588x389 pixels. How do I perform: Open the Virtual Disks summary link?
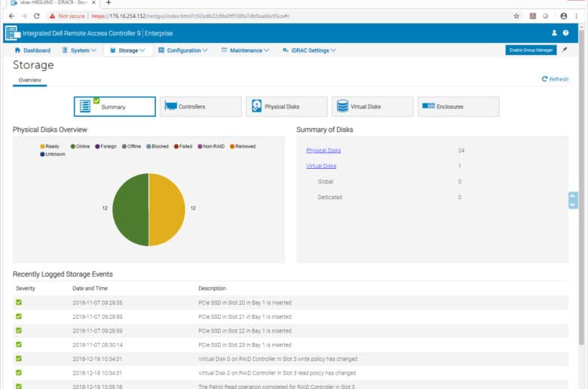pos(321,166)
